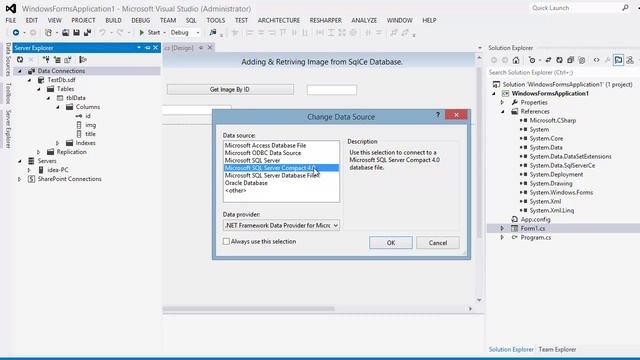
Task: Click the designer horizontal scrollbar
Action: point(249,309)
